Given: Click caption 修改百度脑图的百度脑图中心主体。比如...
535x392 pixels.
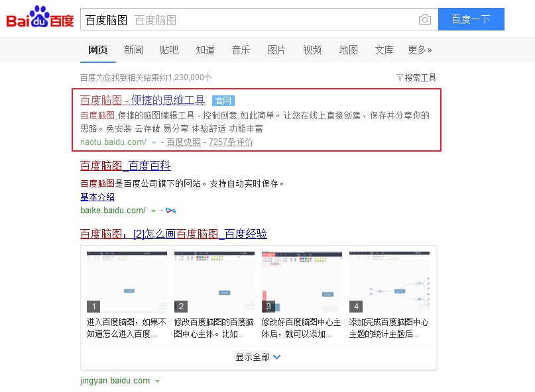Looking at the screenshot, I should point(214,328).
